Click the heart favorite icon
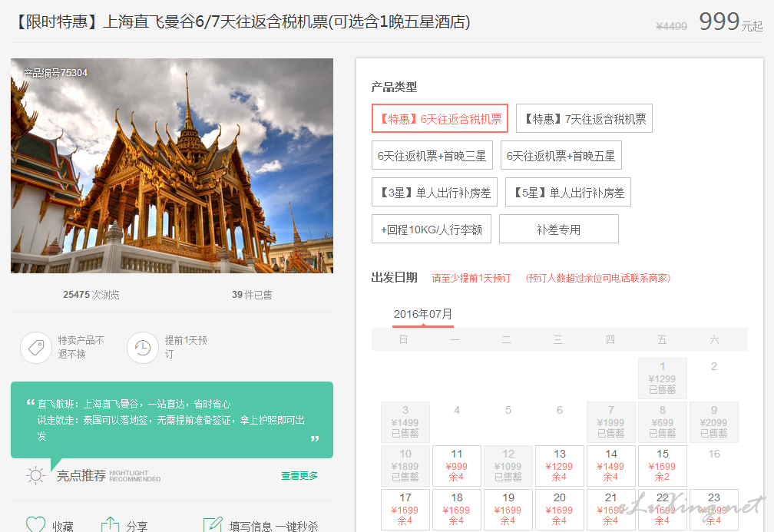 point(35,524)
